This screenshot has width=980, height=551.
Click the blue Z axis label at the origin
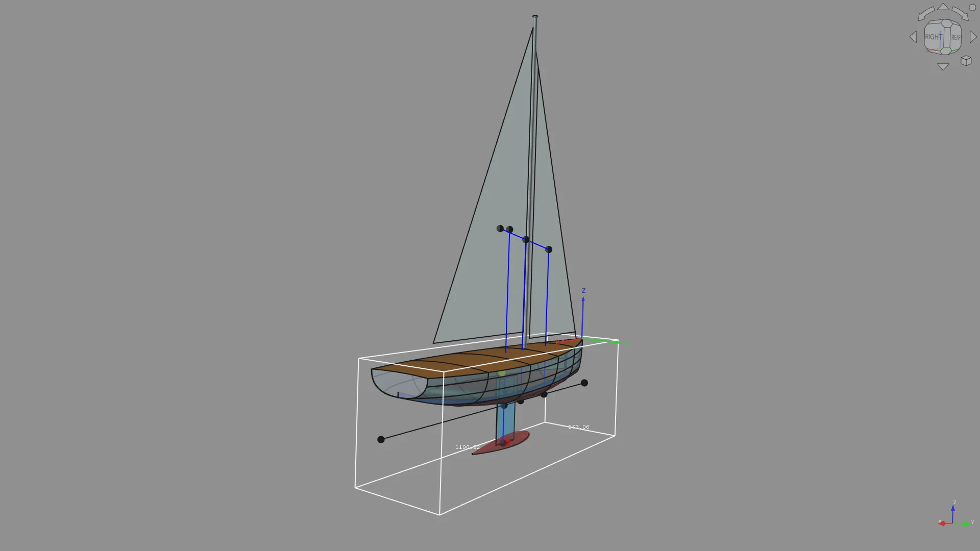583,291
